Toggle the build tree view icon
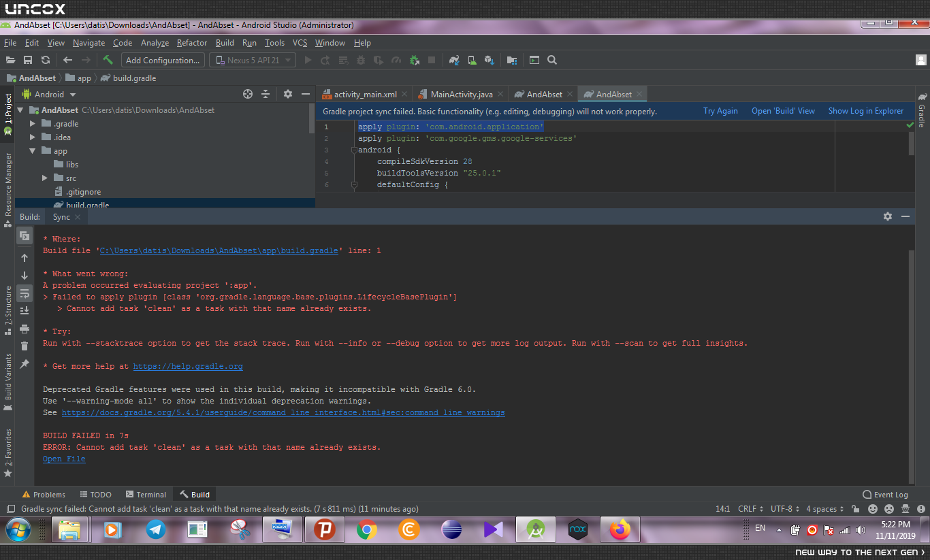Viewport: 930px width, 560px height. click(x=25, y=236)
